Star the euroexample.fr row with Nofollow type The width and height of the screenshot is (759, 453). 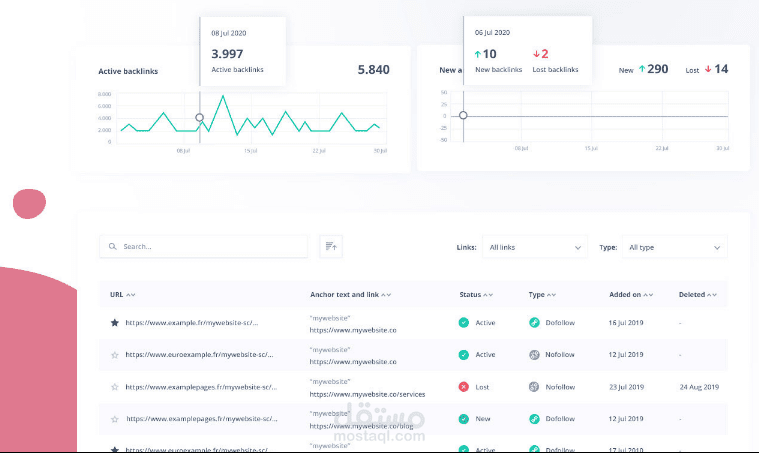[x=115, y=355]
